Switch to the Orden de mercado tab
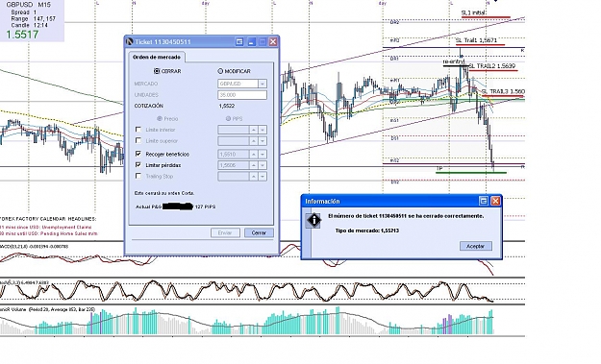The height and width of the screenshot is (364, 601). click(157, 57)
